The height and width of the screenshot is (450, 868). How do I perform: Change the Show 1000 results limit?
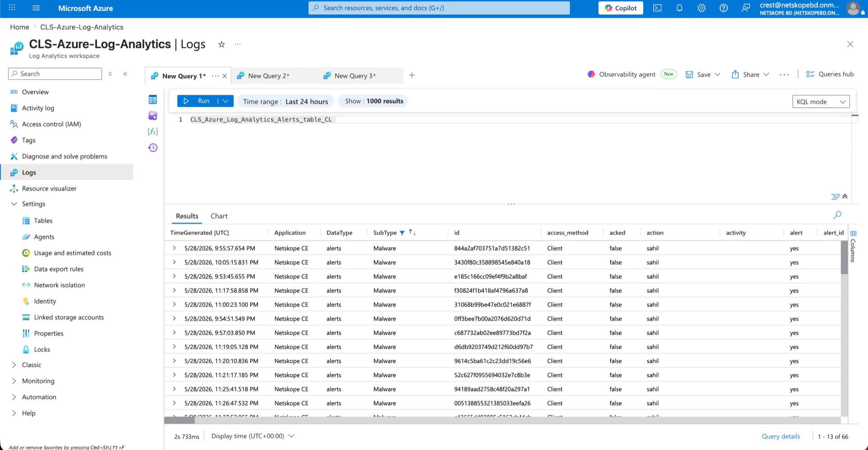(374, 101)
